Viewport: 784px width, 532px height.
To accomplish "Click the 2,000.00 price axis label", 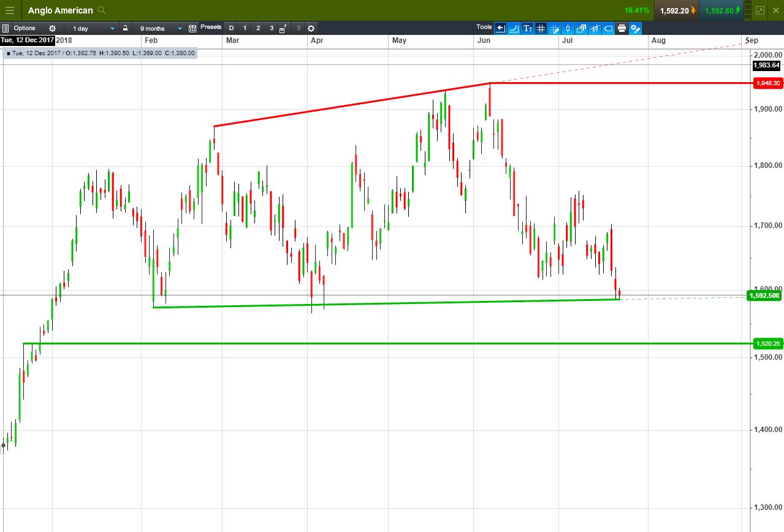I will coord(769,55).
